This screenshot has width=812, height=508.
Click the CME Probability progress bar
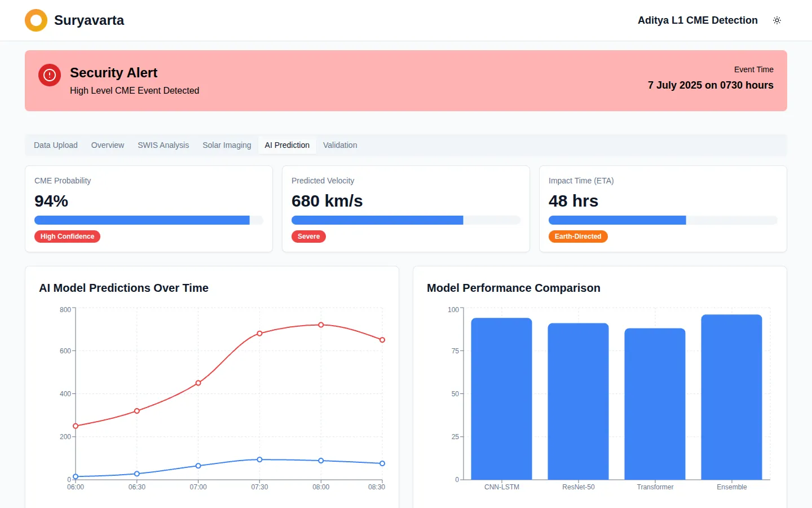click(x=149, y=220)
